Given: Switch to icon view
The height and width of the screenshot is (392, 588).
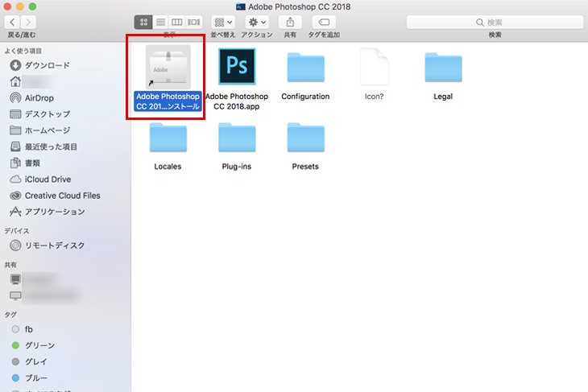Looking at the screenshot, I should (x=143, y=22).
